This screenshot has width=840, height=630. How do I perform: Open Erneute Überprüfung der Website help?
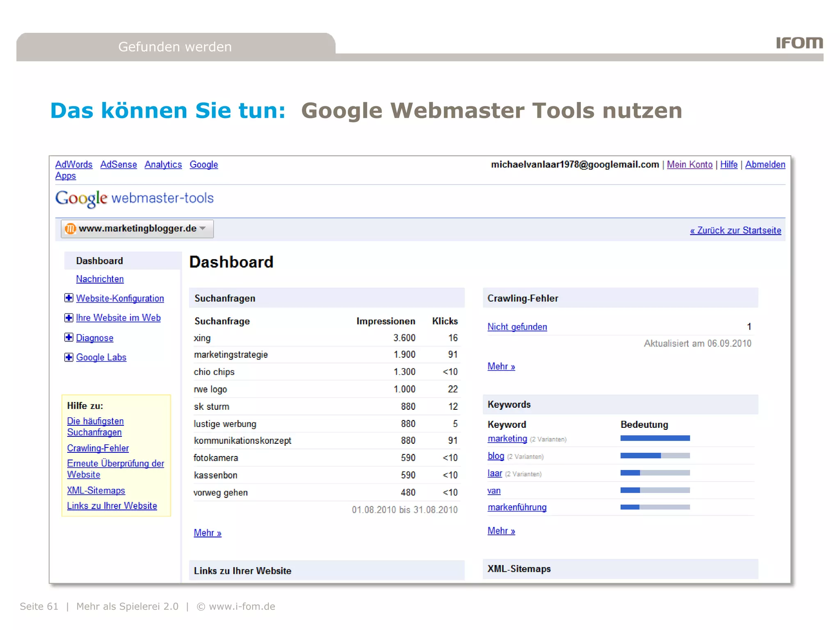[116, 469]
